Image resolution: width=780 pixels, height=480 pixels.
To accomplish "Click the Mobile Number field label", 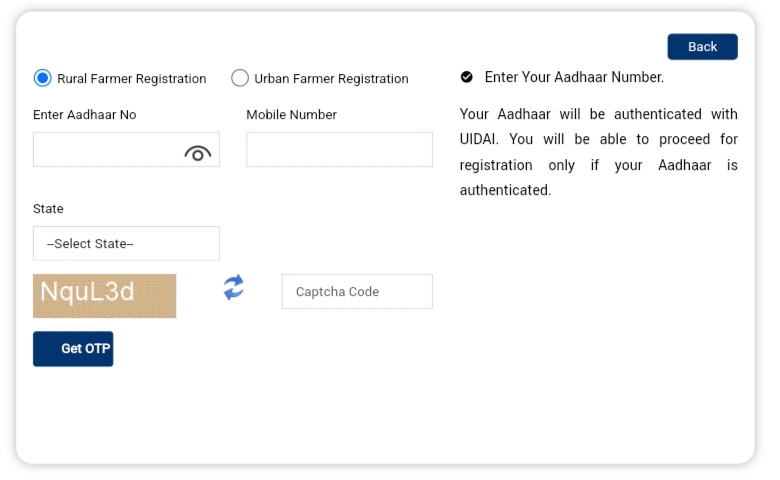I will [x=292, y=115].
